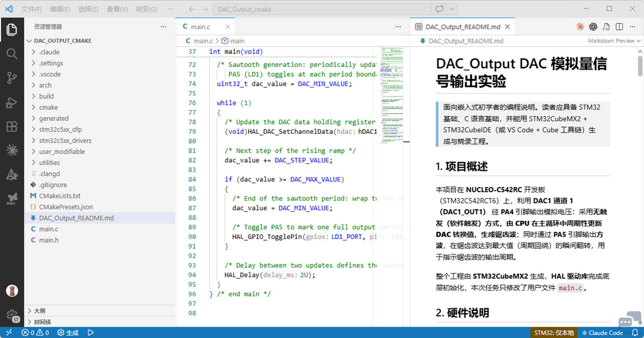Click the orange Claude icon in the editor toolbar
644x338 pixels.
(580, 27)
